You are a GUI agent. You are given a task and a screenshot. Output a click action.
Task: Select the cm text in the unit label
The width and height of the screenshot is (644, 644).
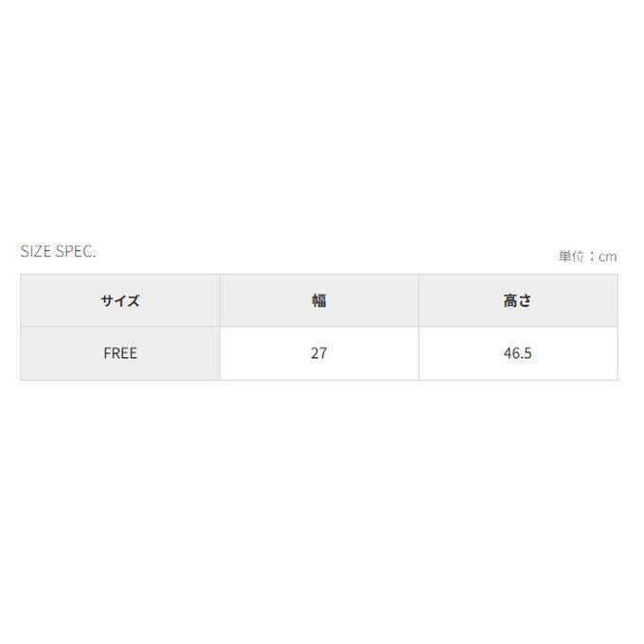click(607, 257)
